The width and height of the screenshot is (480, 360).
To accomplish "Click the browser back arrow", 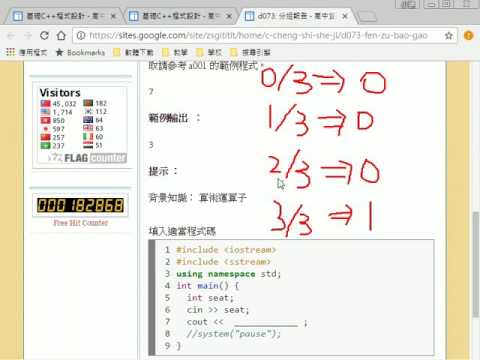I will pos(11,35).
